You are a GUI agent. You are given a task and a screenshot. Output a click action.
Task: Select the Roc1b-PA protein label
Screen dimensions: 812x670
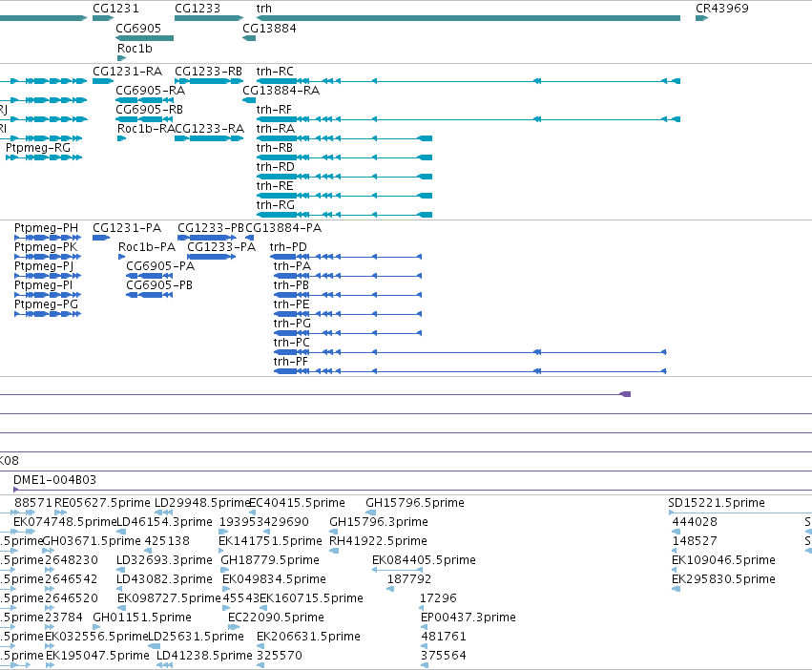(x=147, y=247)
